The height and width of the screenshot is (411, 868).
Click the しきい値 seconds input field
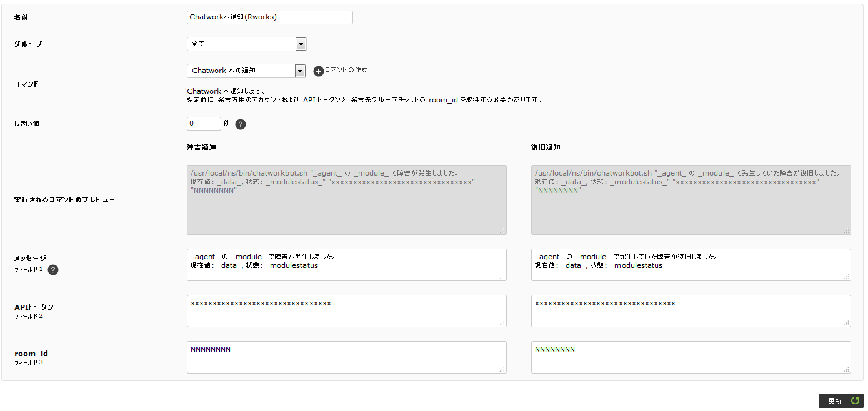tap(204, 124)
